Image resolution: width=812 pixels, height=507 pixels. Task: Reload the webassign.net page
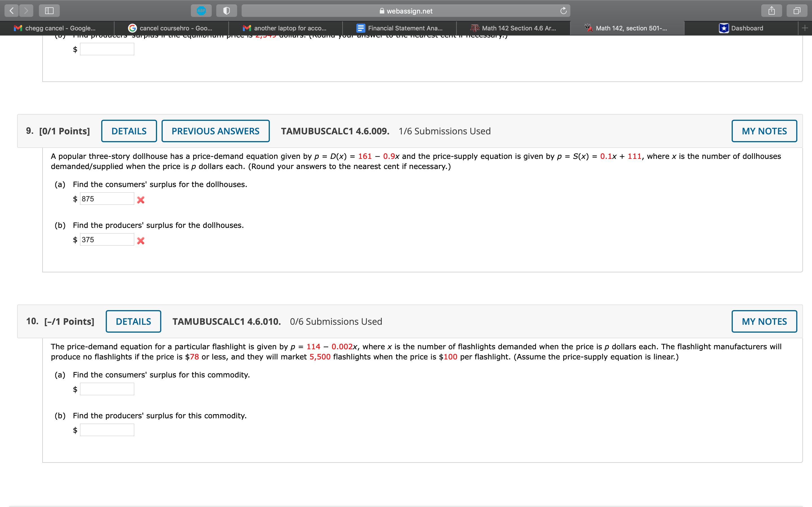pyautogui.click(x=563, y=10)
